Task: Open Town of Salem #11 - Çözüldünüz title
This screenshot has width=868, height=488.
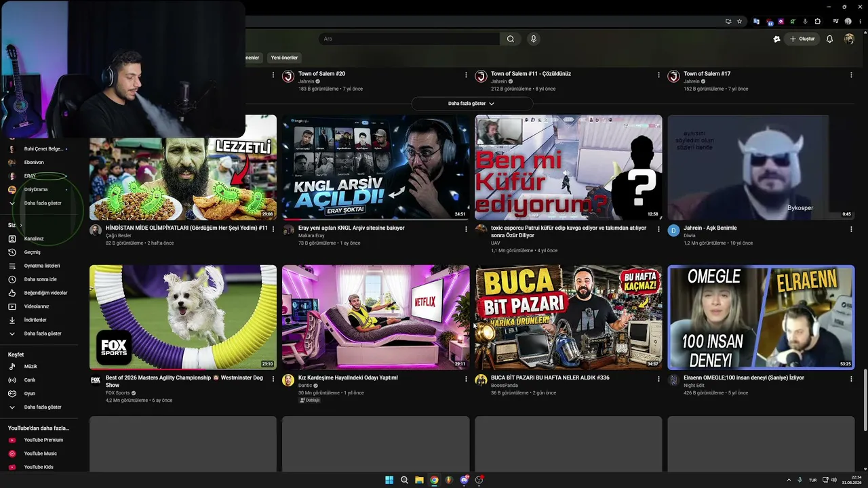Action: [x=531, y=73]
